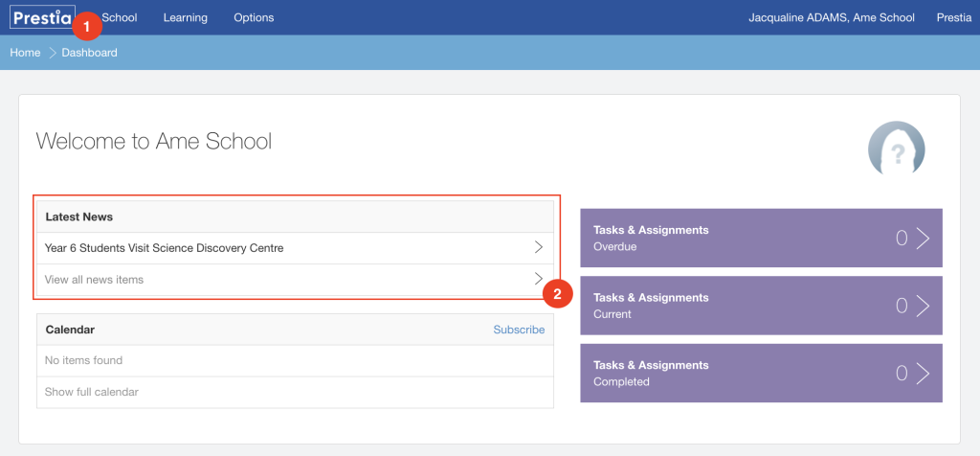The height and width of the screenshot is (456, 980).
Task: Open the Options menu
Action: (254, 17)
